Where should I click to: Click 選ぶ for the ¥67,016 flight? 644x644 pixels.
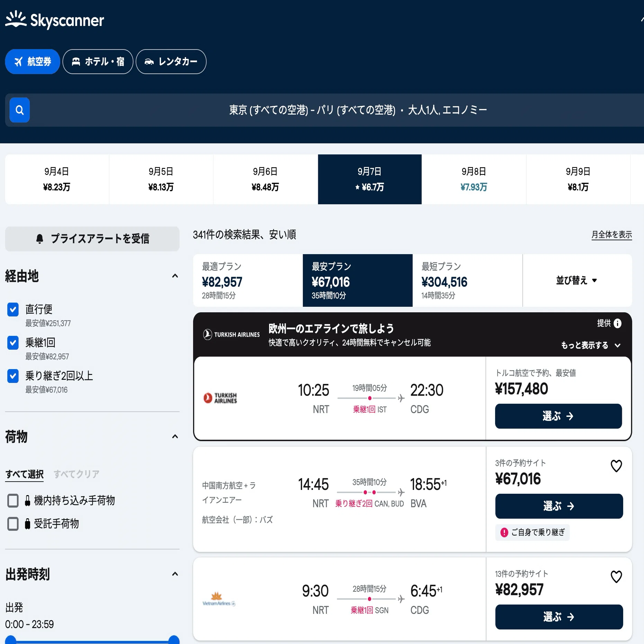click(559, 506)
